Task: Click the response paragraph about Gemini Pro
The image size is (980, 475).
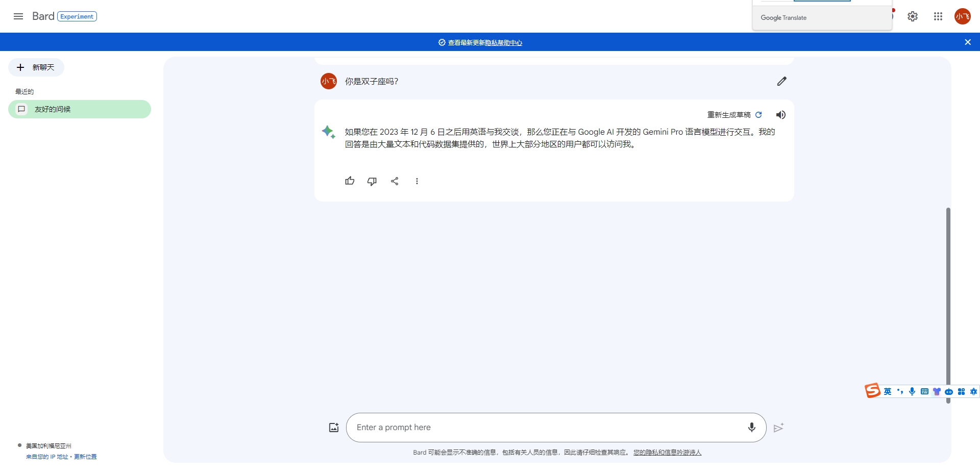Action: point(560,138)
